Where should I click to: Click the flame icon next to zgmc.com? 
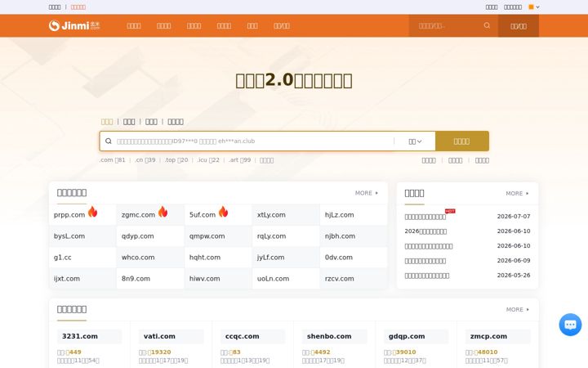pos(163,212)
